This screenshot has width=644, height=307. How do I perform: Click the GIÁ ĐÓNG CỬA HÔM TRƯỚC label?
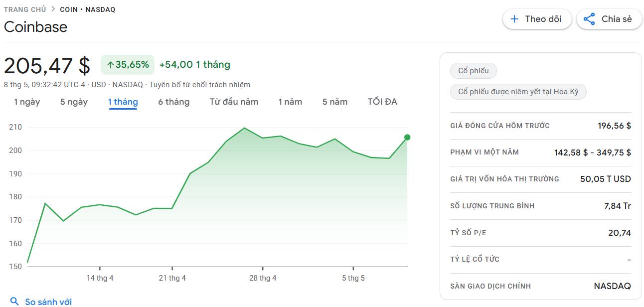click(x=500, y=126)
